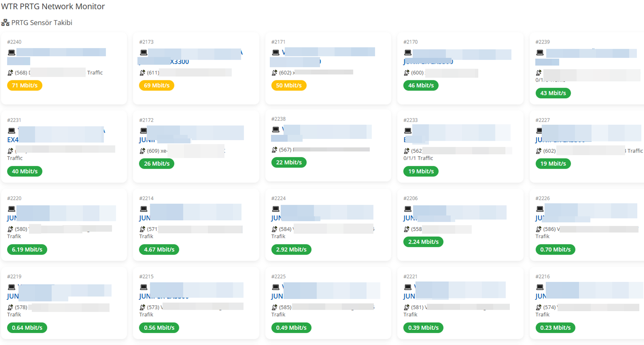Click the green 22 Mbit/s badge
The image size is (644, 345).
point(289,162)
